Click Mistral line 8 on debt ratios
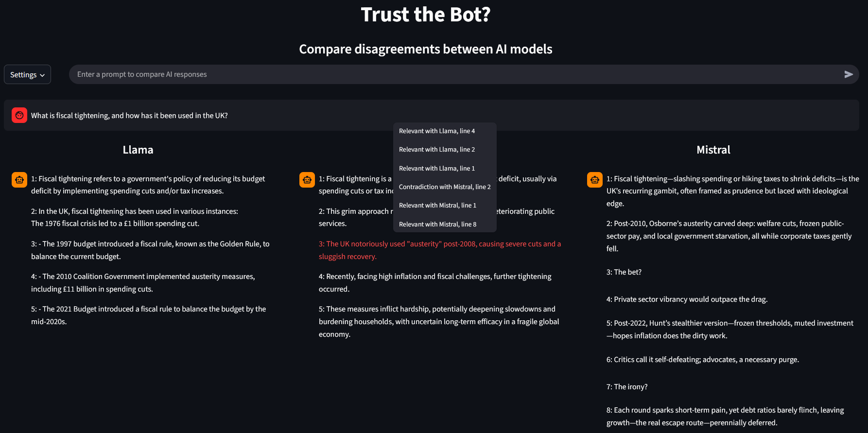This screenshot has width=868, height=433. click(725, 416)
